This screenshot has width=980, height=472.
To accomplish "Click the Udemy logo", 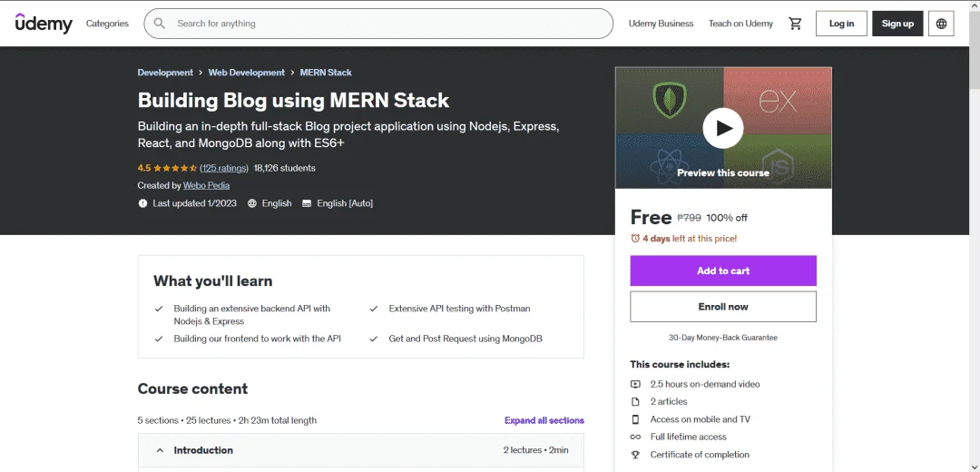I will (x=44, y=23).
